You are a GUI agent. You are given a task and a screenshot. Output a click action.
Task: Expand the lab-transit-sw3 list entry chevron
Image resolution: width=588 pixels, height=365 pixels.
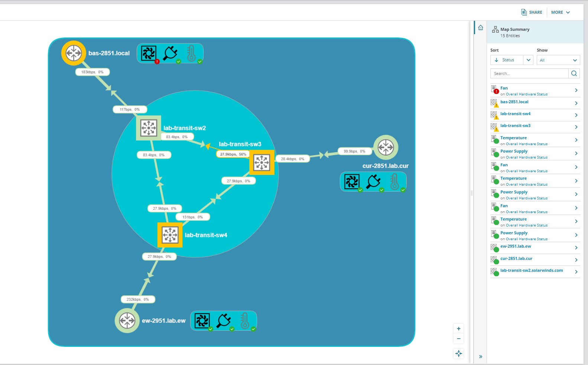[576, 127]
